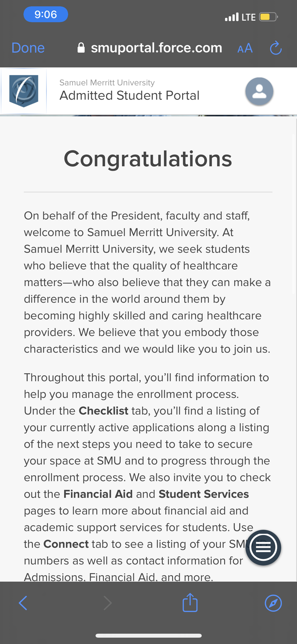Open the share sheet icon

pos(190,602)
